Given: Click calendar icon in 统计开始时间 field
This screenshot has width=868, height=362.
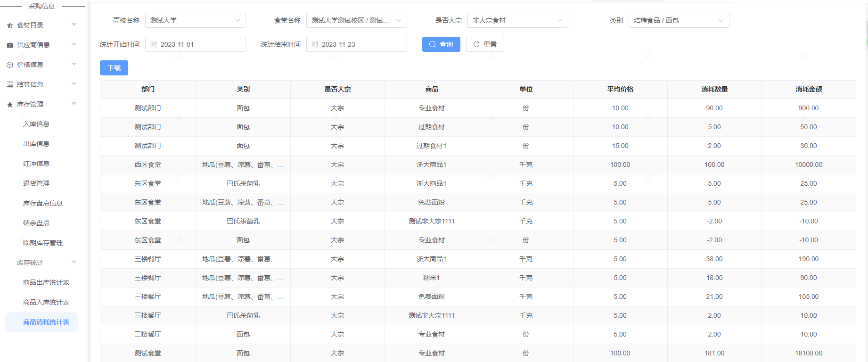Looking at the screenshot, I should 154,44.
